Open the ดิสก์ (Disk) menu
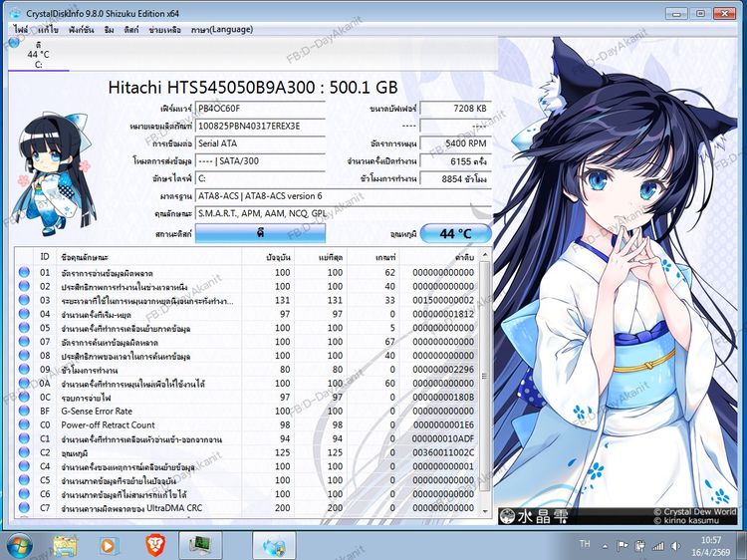This screenshot has height=560, width=747. [131, 30]
